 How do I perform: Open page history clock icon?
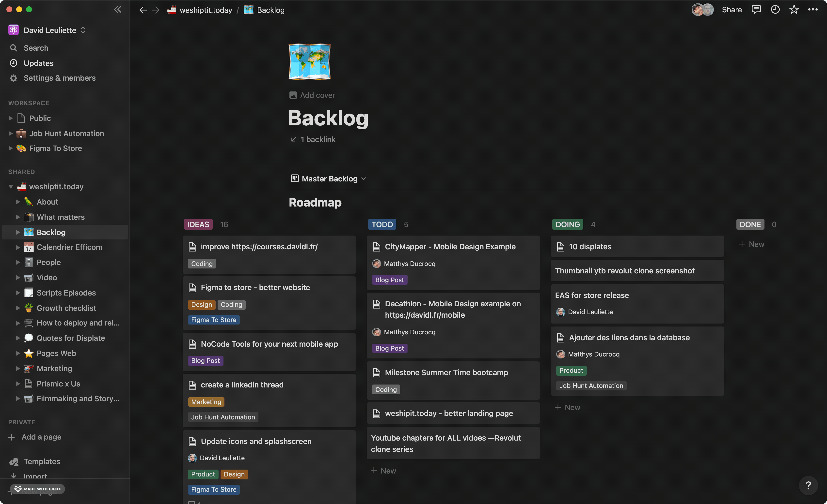tap(775, 10)
